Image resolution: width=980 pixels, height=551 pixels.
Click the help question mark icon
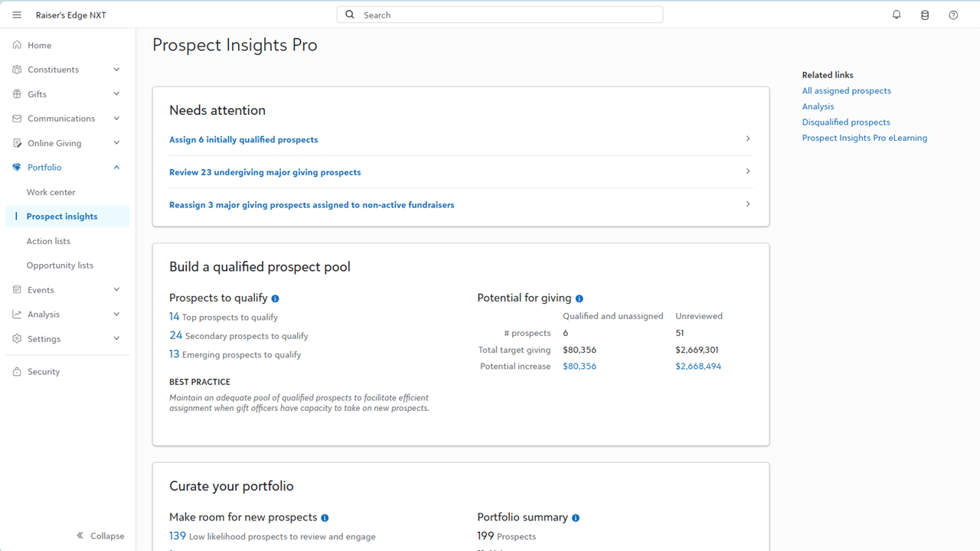coord(953,15)
